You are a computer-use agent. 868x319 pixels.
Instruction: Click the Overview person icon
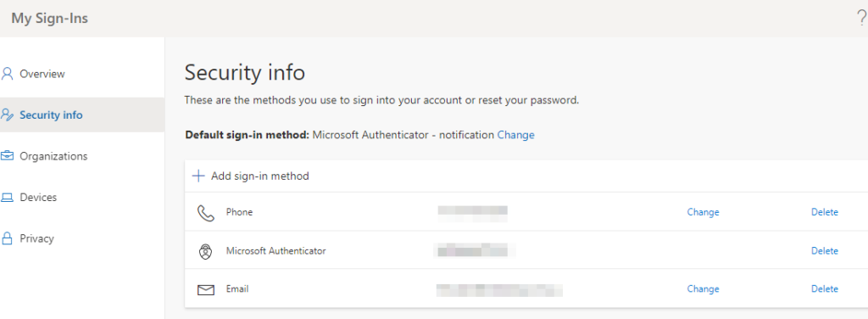tap(7, 74)
